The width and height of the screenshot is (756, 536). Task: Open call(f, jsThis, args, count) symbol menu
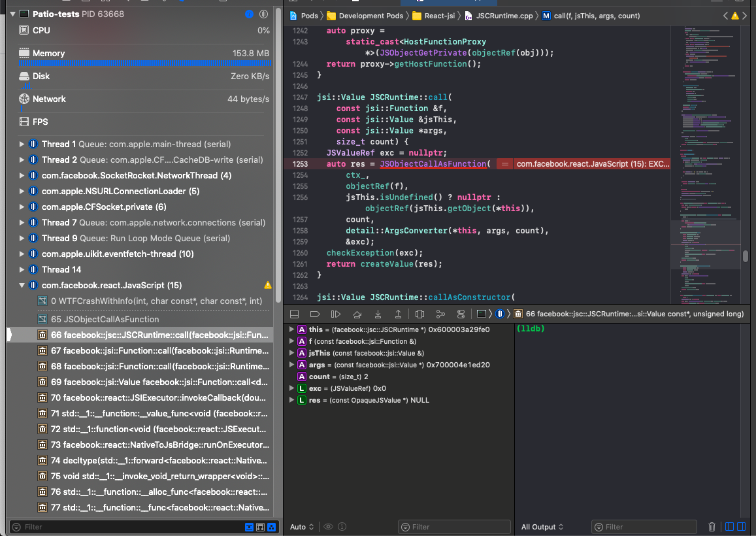coord(591,16)
